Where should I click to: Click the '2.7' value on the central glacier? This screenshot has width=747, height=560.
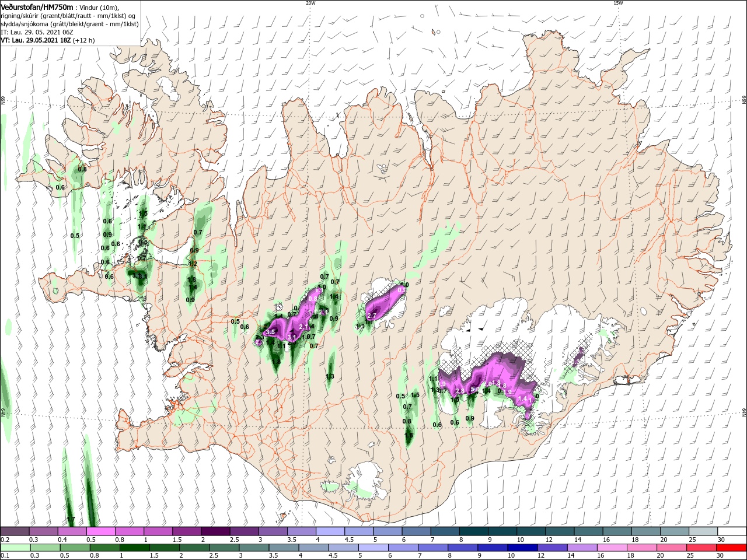point(372,316)
